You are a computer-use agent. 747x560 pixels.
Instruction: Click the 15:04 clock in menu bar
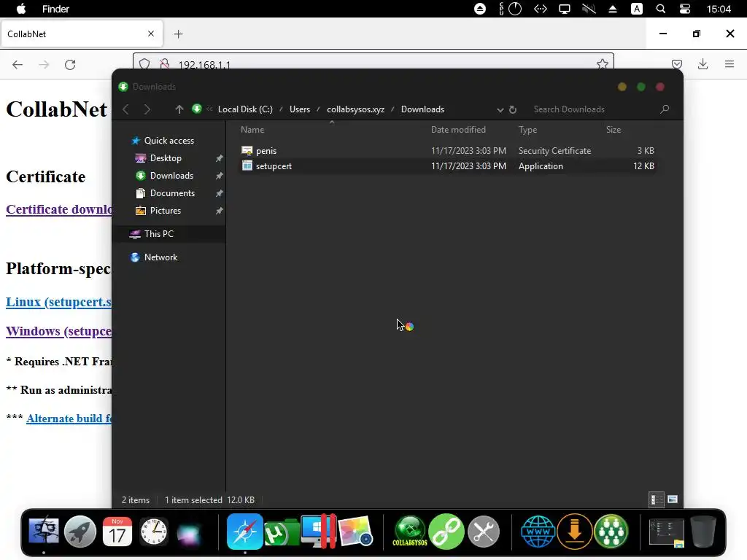[719, 9]
